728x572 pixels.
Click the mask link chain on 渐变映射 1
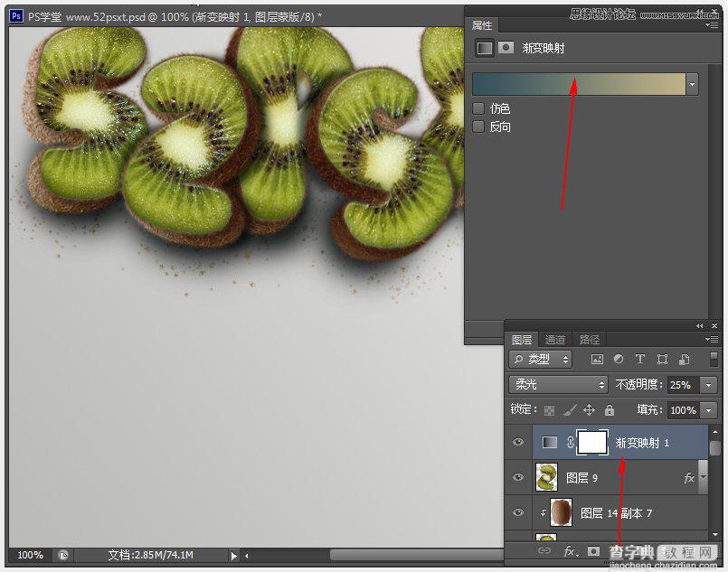tap(570, 442)
